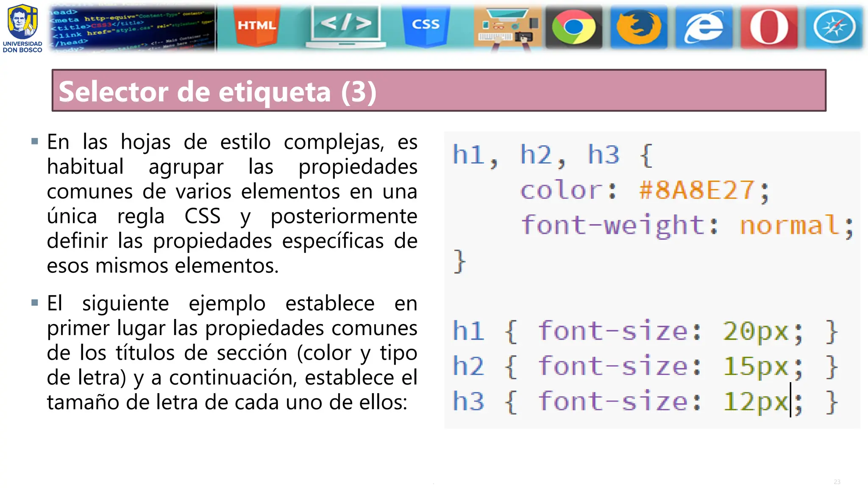Click the Universidad Don Bosco logo

coord(22,28)
